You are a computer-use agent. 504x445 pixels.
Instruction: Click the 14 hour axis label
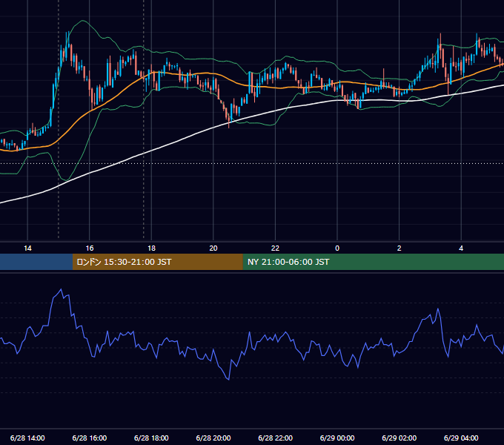pyautogui.click(x=27, y=248)
